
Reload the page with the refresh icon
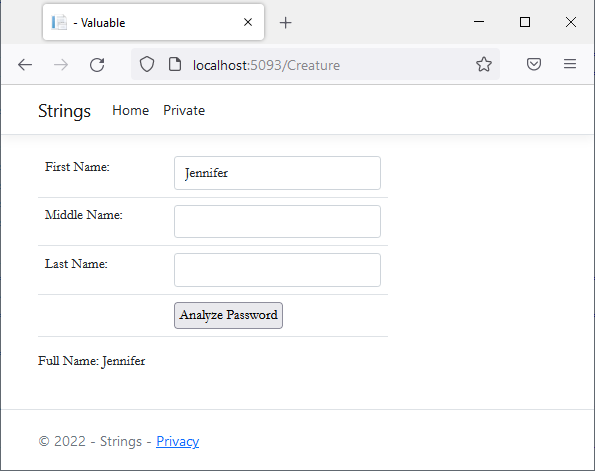click(97, 65)
